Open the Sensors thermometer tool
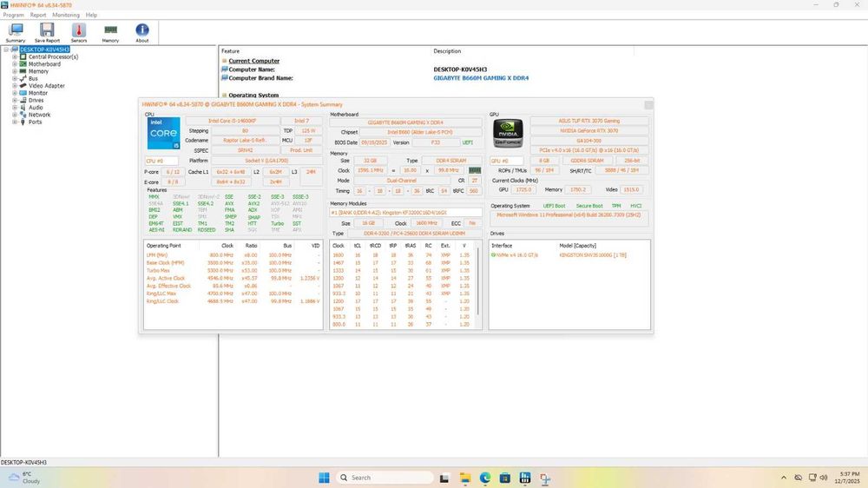Image resolution: width=868 pixels, height=488 pixels. tap(79, 33)
